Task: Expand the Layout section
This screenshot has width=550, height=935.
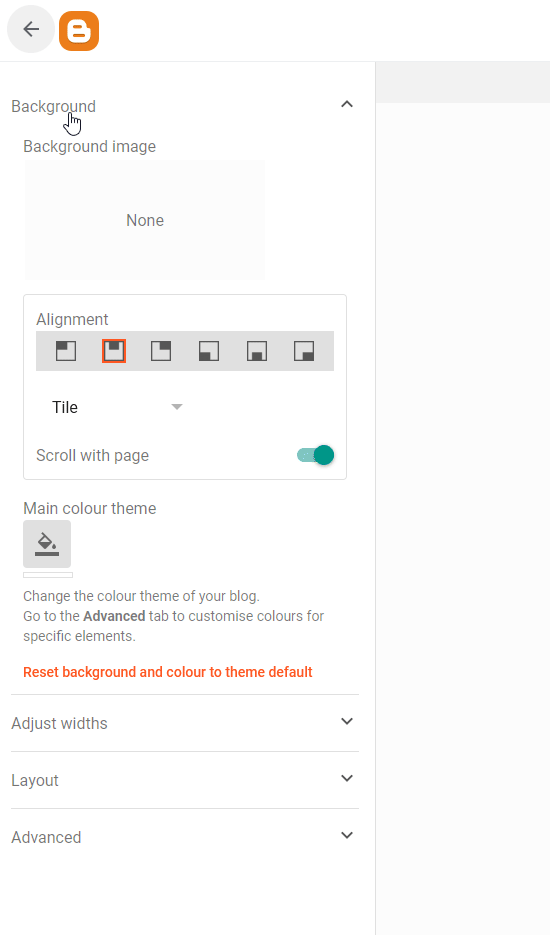Action: [185, 780]
